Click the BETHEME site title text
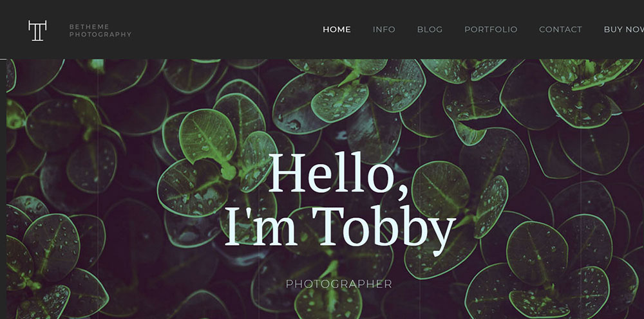 coord(89,26)
